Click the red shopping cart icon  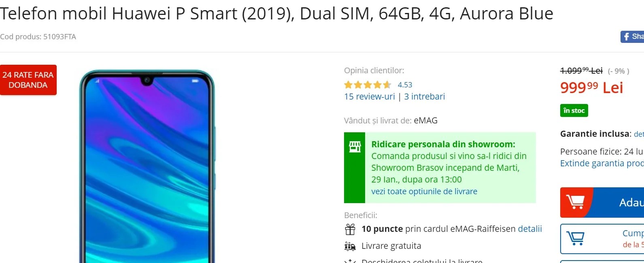point(575,202)
